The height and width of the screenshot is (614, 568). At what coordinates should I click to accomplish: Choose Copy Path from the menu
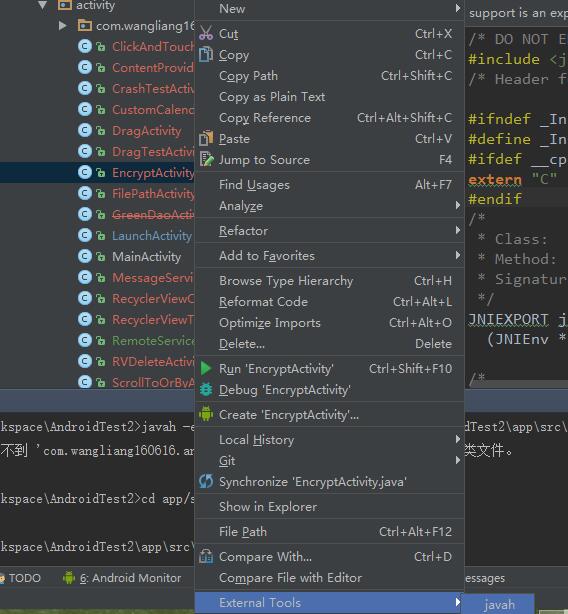tap(329, 76)
